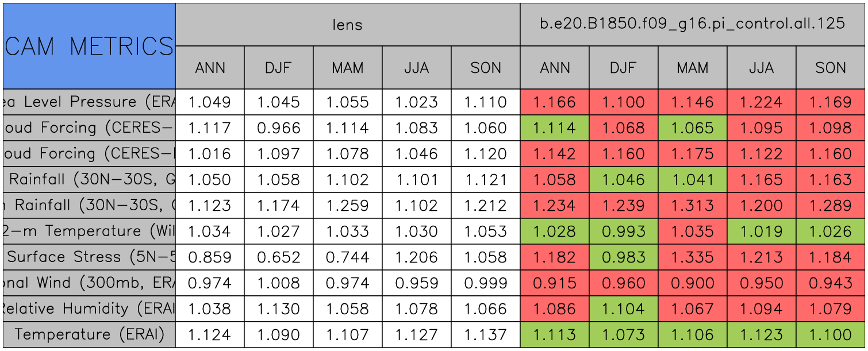
Task: Click the lens ANN value 1.049
Action: (x=210, y=102)
